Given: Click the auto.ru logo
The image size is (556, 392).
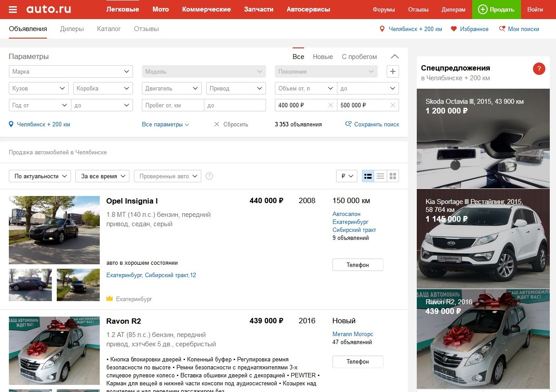Looking at the screenshot, I should pyautogui.click(x=48, y=9).
